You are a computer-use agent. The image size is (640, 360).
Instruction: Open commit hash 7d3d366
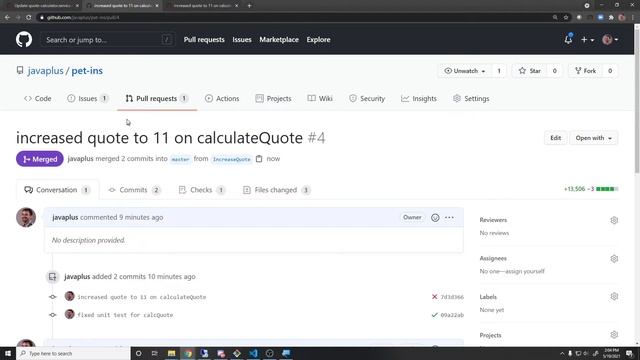[452, 297]
